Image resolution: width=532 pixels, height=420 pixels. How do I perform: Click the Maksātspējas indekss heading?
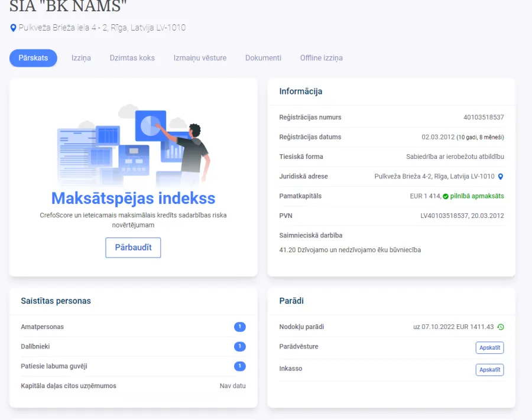(134, 198)
